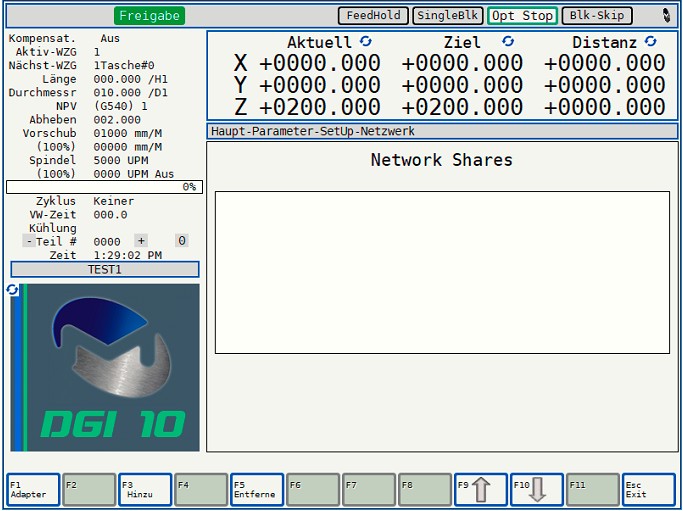Click the disabled F6 softkey
The image size is (683, 511).
[x=313, y=490]
